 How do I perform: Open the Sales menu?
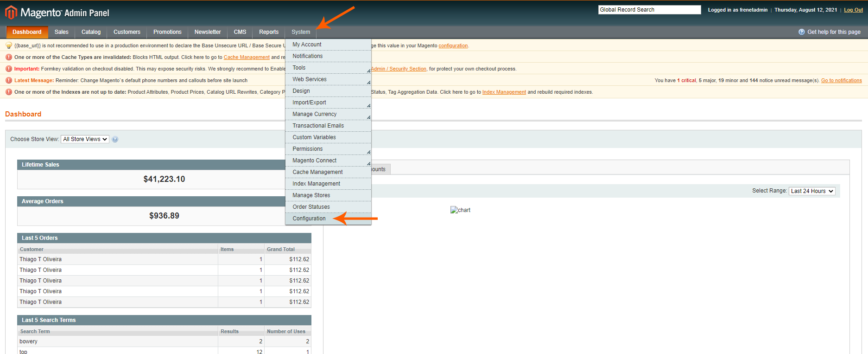pyautogui.click(x=61, y=32)
